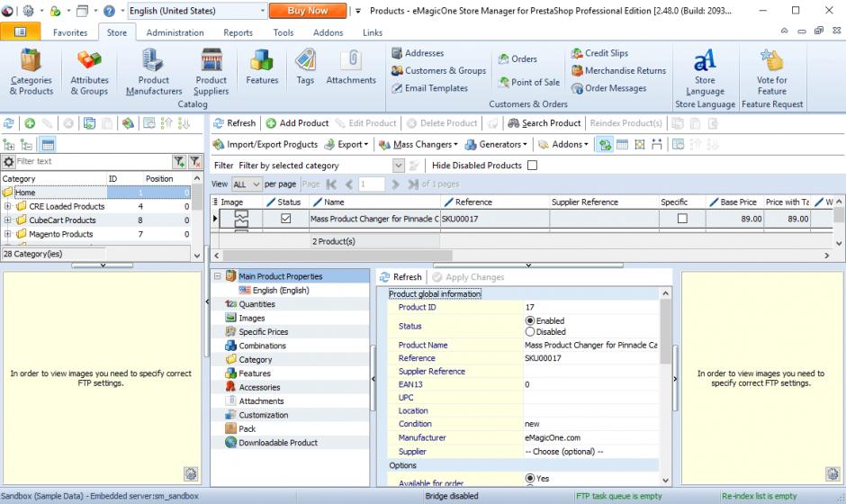Click Refresh in properties panel
Image resolution: width=846 pixels, height=504 pixels.
(x=400, y=277)
